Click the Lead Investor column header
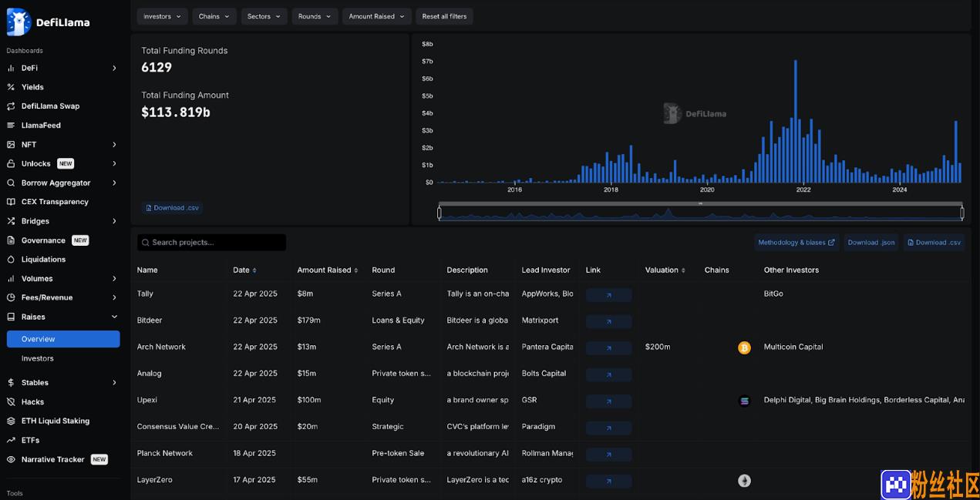 click(546, 270)
